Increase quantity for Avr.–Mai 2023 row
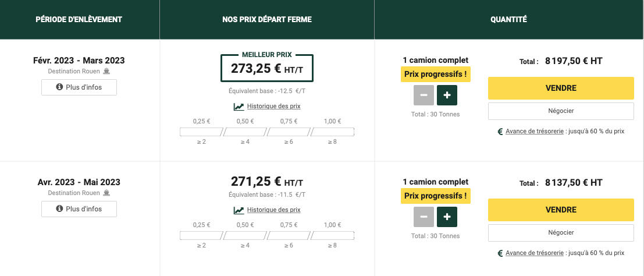This screenshot has width=644, height=276. coord(447,217)
